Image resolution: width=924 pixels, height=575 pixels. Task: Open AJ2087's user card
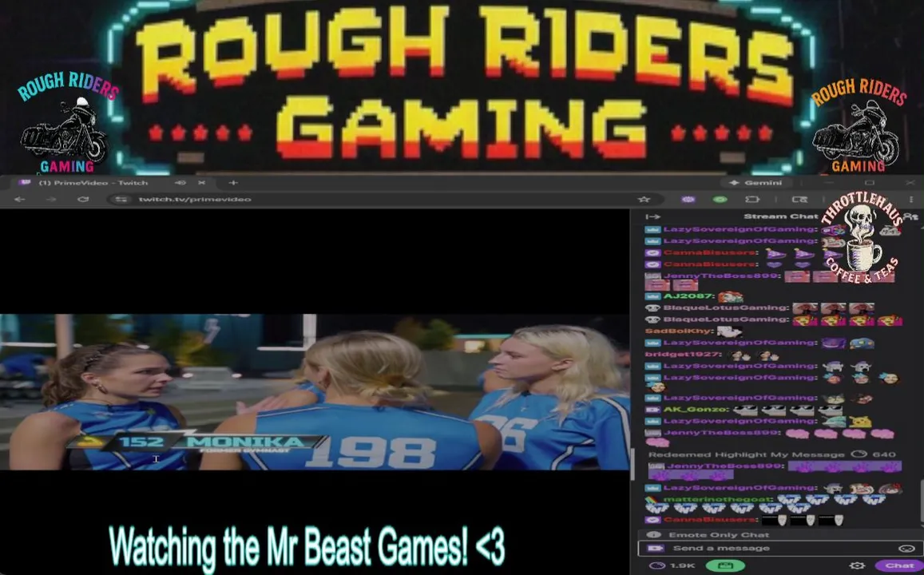689,296
